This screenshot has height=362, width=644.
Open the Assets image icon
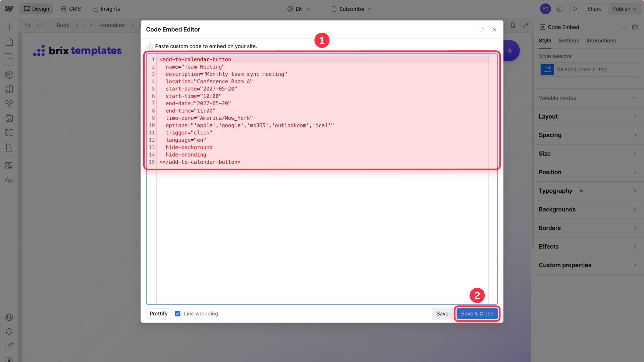click(x=9, y=118)
